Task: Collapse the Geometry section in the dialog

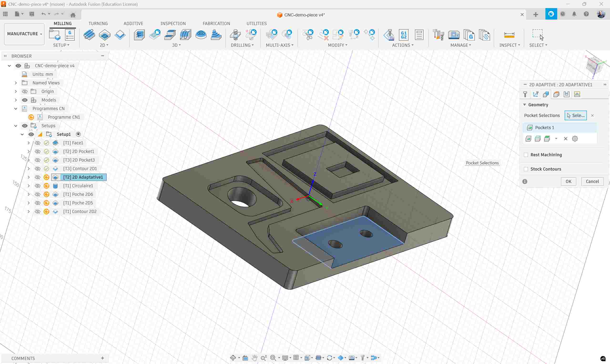Action: point(525,105)
